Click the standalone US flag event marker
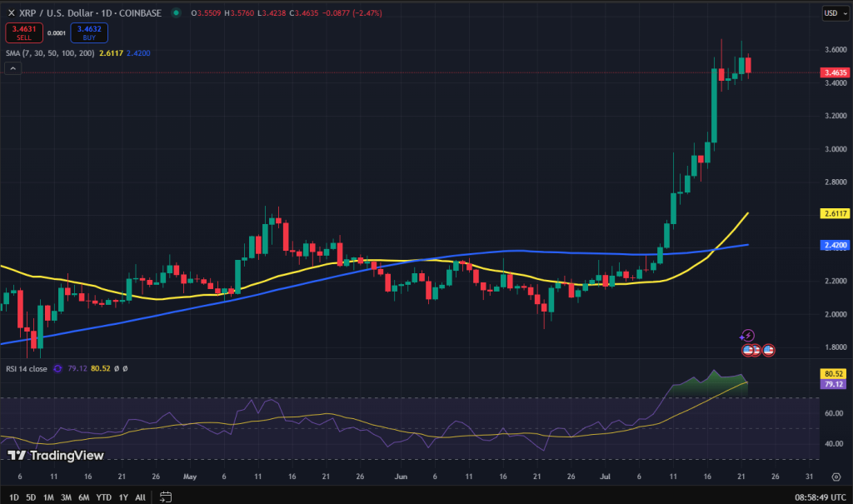Image resolution: width=853 pixels, height=504 pixels. click(x=768, y=350)
